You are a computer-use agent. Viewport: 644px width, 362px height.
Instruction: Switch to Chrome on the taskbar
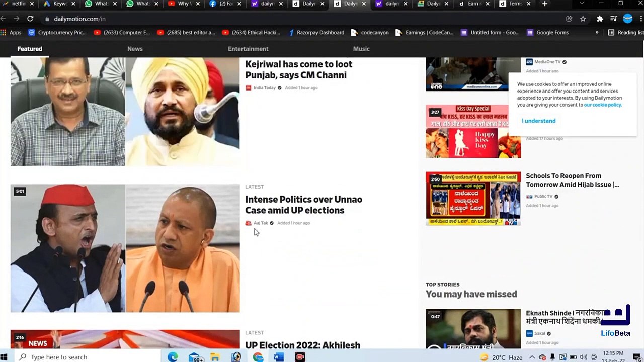(x=258, y=357)
